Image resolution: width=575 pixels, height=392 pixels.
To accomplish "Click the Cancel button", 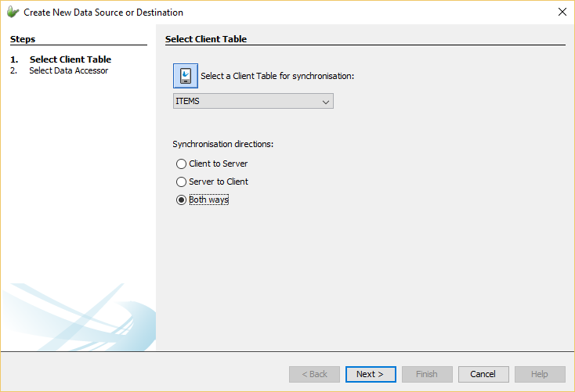I will tap(483, 374).
